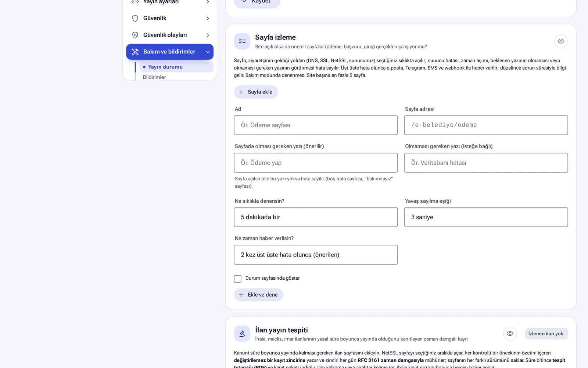Viewport: 588px width, 368px height.
Task: Open the Yavaş sayılma eşiği dropdown
Action: (x=486, y=217)
